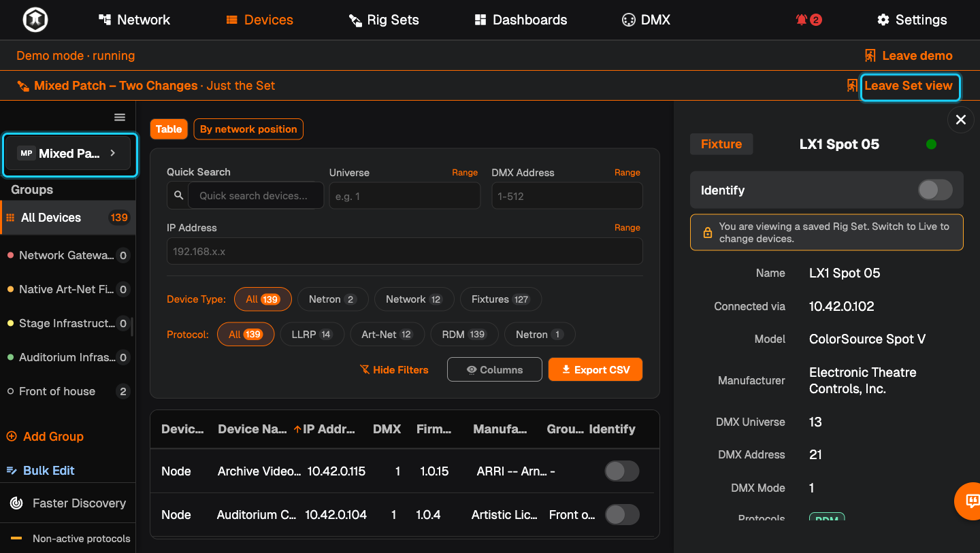
Task: Open the Dashboards page
Action: (521, 20)
